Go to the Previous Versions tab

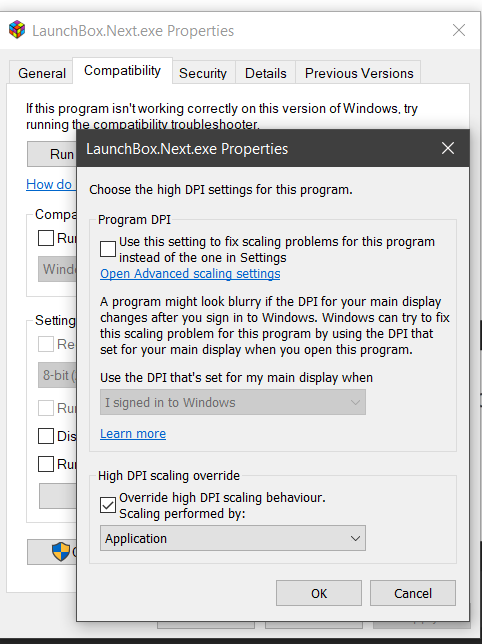(358, 73)
